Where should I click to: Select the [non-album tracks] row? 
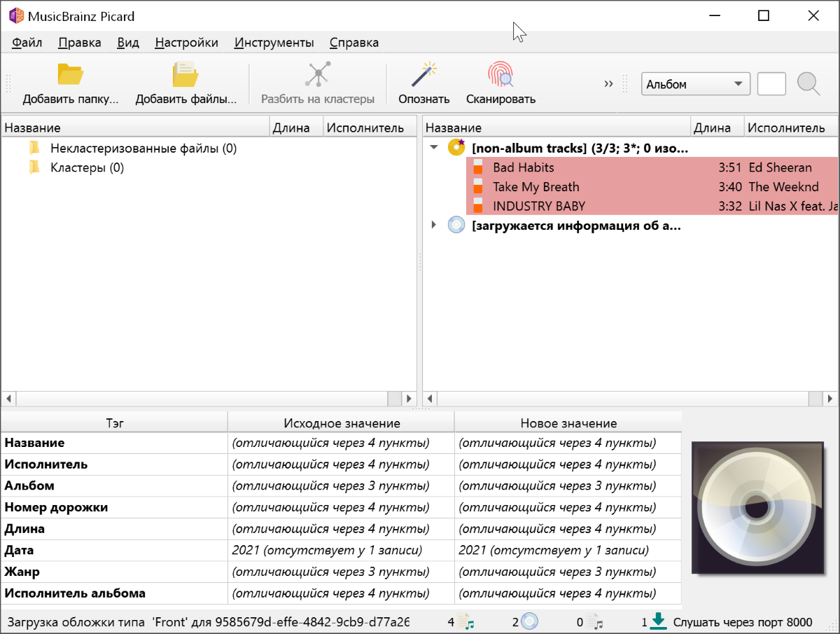point(580,149)
